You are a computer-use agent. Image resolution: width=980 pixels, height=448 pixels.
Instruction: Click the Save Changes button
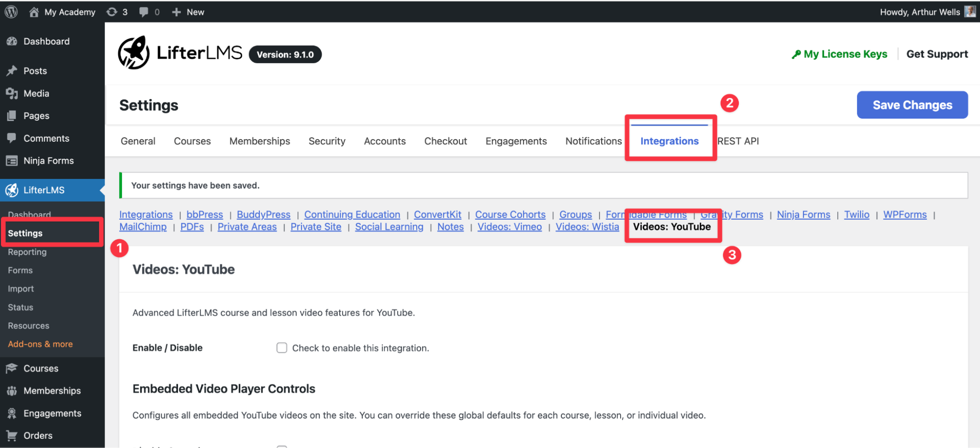coord(912,105)
